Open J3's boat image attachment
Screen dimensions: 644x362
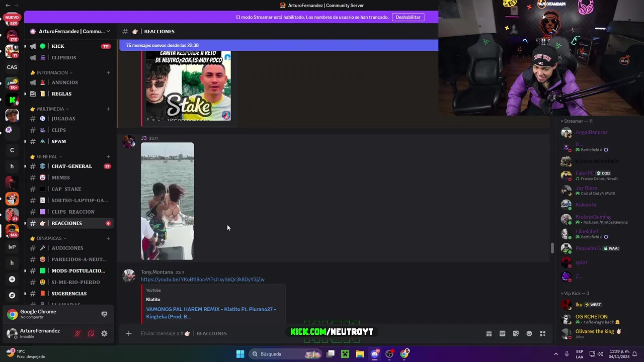coord(167,201)
